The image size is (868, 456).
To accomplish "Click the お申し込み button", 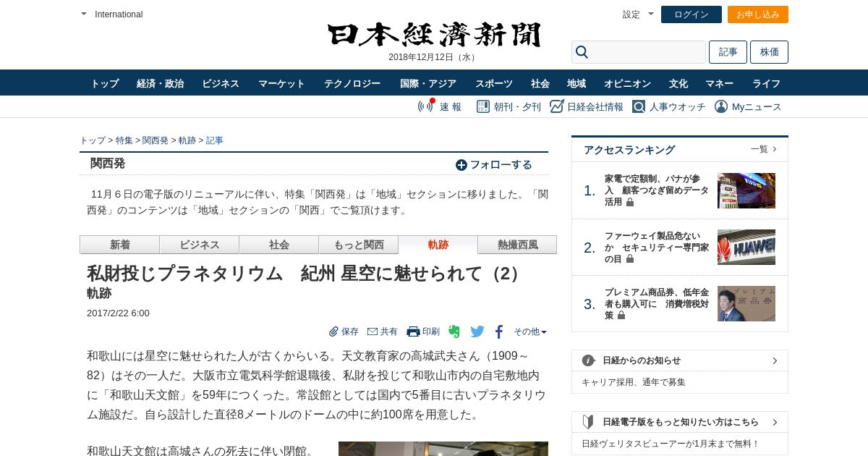I will pos(758,14).
